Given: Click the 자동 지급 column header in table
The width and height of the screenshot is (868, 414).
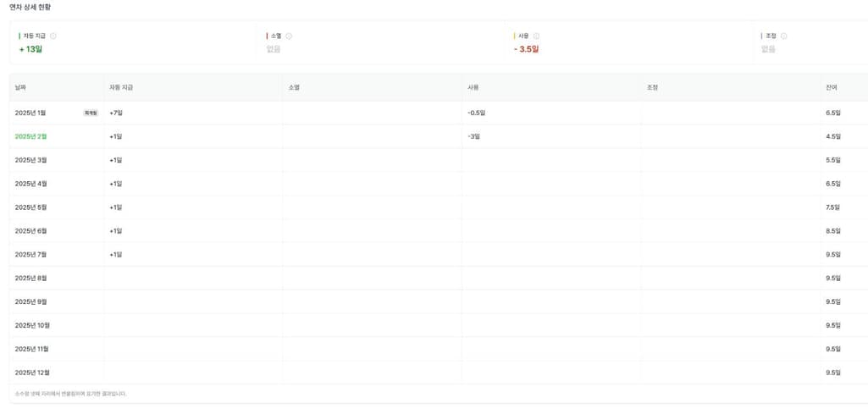Looking at the screenshot, I should [x=121, y=87].
